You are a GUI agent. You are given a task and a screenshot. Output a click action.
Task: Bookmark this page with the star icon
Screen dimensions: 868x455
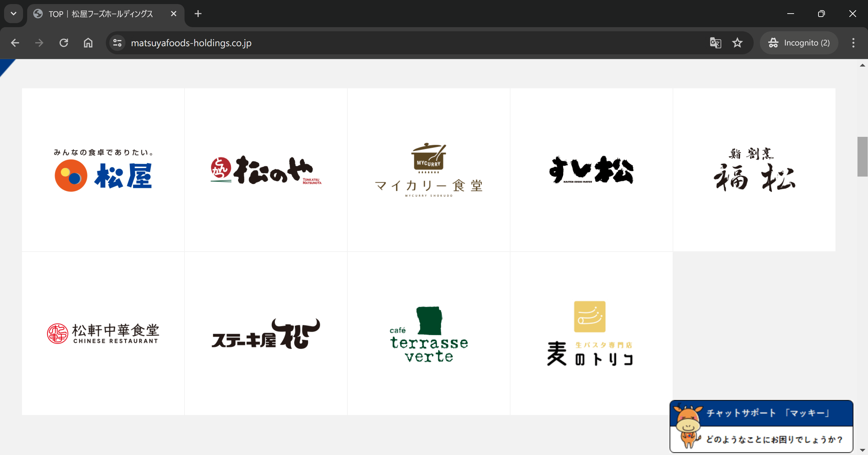coord(737,43)
